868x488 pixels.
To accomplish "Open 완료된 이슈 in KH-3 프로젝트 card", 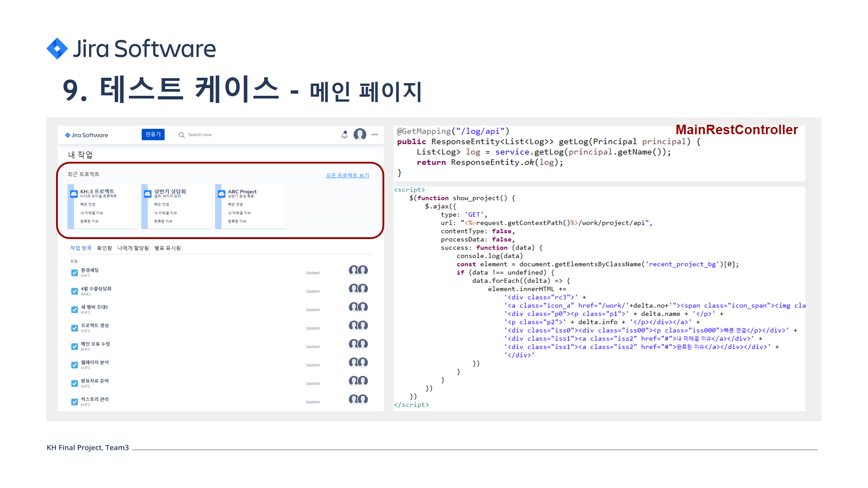I will coord(90,221).
